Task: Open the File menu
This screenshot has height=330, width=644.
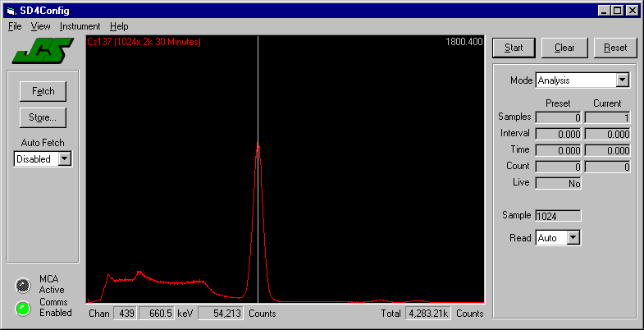Action: (15, 26)
